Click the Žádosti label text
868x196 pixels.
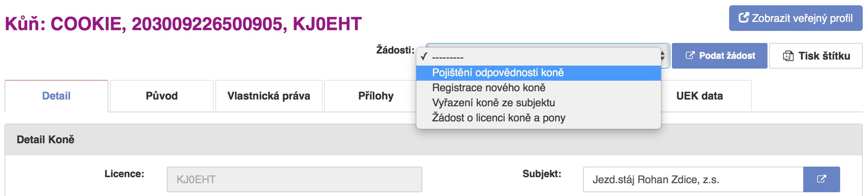click(395, 50)
